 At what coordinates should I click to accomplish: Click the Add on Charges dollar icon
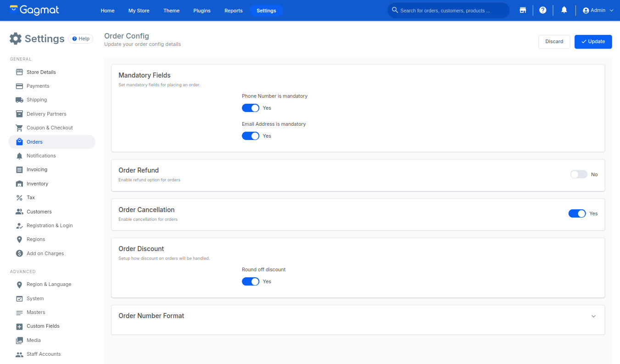(x=19, y=253)
